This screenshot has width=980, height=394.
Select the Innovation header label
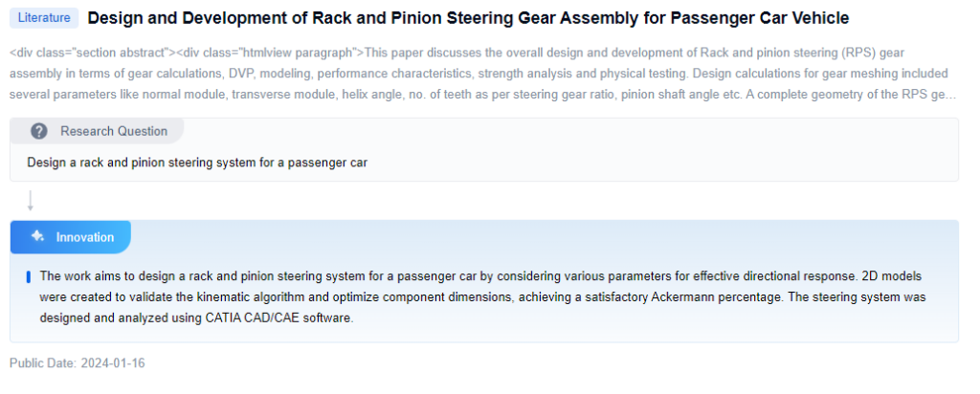coord(85,237)
